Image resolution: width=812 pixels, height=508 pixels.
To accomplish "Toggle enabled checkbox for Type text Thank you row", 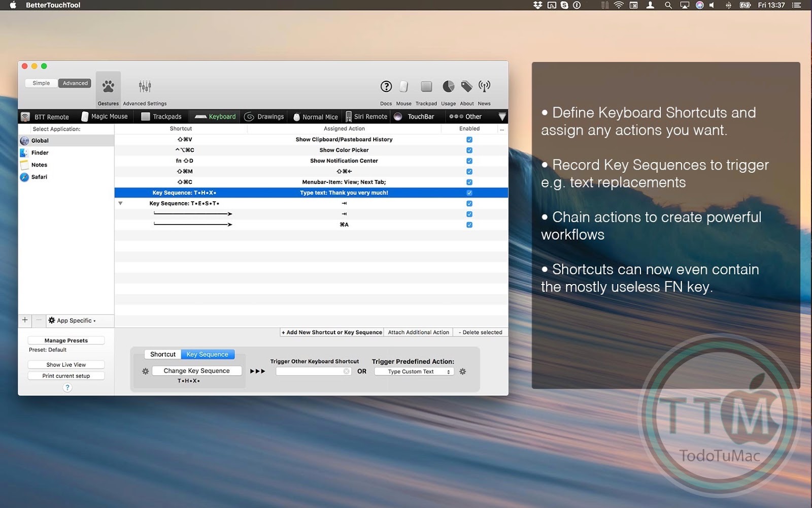I will [469, 193].
